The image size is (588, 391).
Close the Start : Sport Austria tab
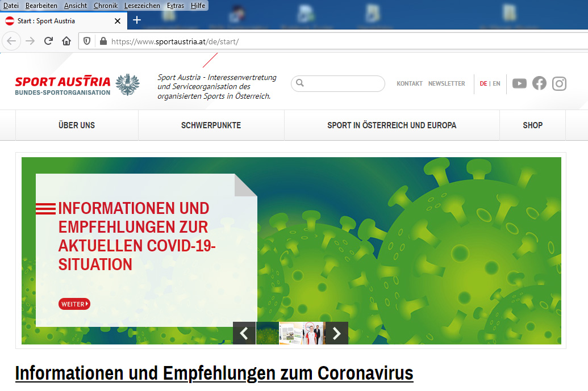(118, 21)
